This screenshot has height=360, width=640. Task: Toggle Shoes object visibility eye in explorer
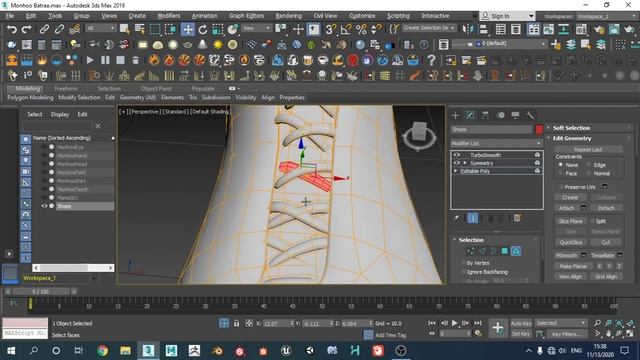tap(44, 206)
